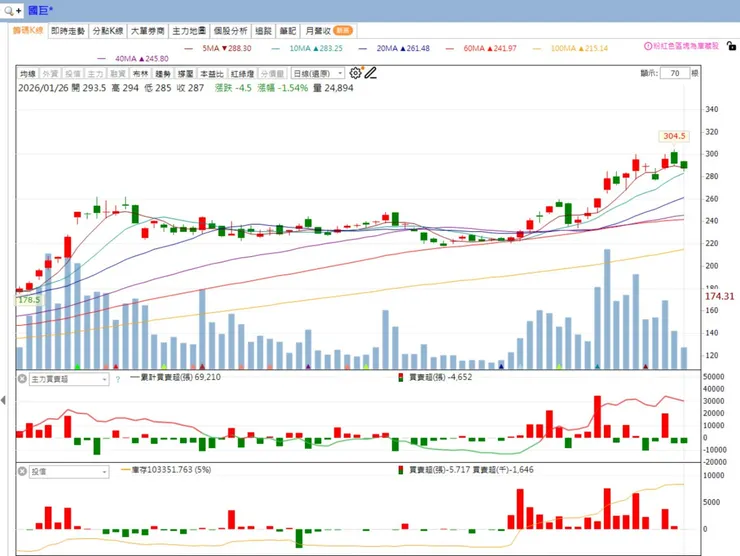Switch to 主力地圖 tab
740x556 pixels.
189,31
